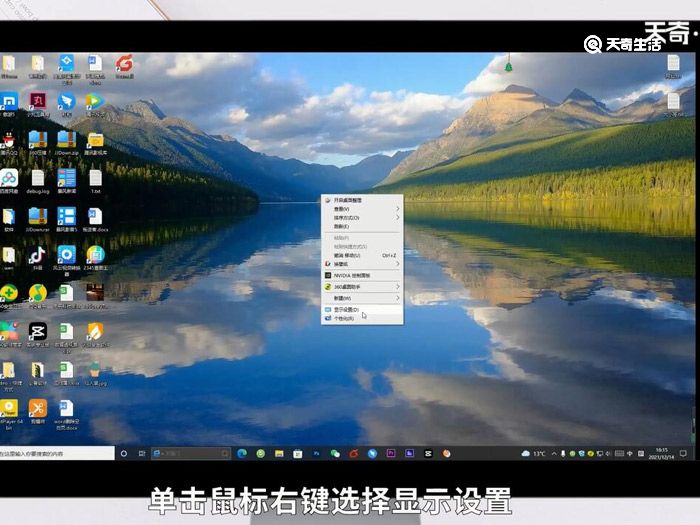Expand the 360桌面助手 submenu arrow
The image size is (700, 525).
[x=397, y=287]
